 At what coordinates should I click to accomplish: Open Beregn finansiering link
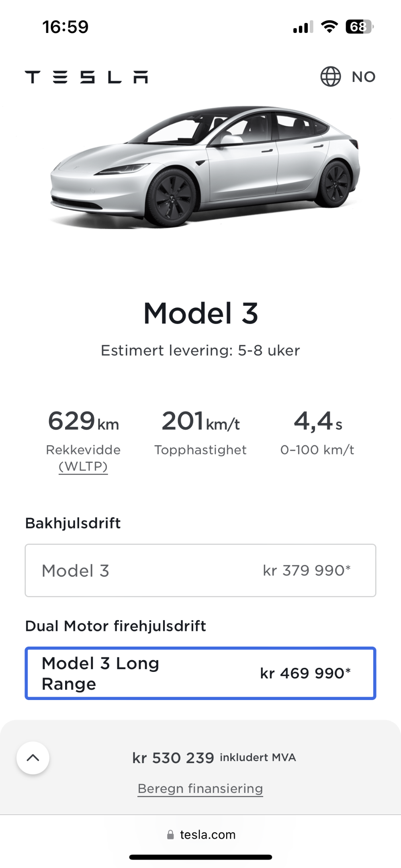click(x=200, y=788)
